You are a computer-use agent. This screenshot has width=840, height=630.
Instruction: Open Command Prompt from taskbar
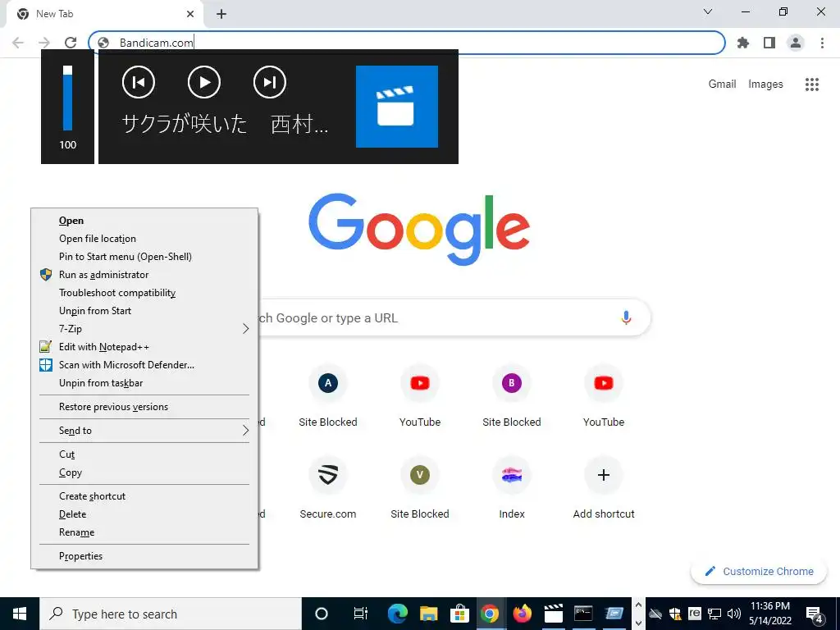[x=583, y=614]
